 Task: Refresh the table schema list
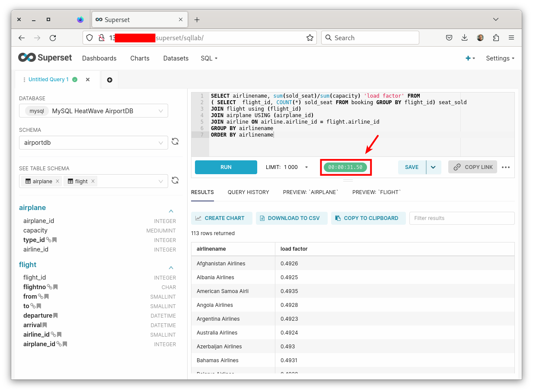click(175, 180)
